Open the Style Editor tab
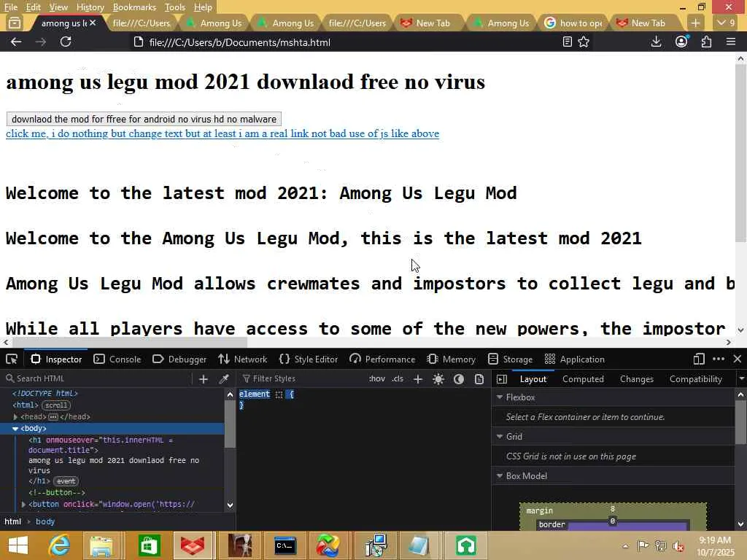 [309, 359]
